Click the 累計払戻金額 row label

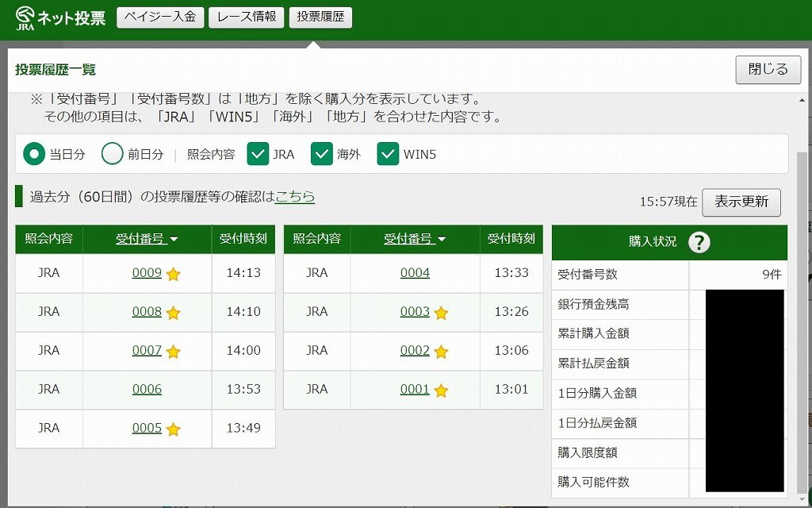click(x=593, y=364)
